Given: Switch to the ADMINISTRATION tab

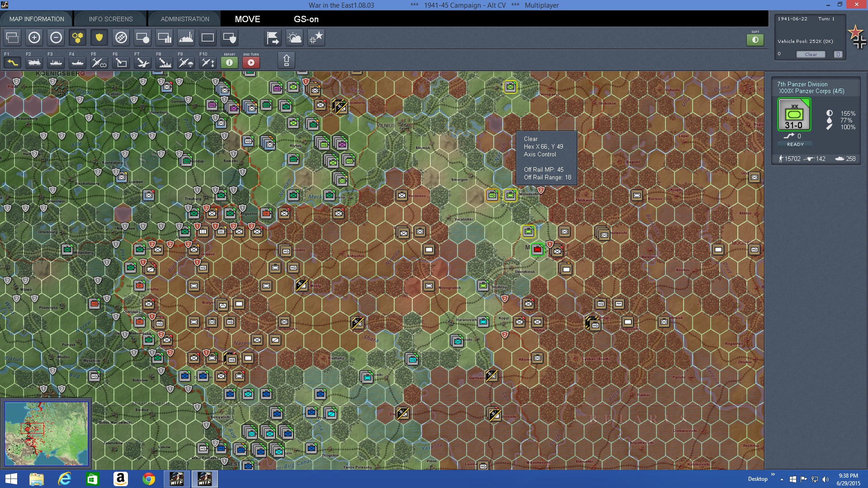Looking at the screenshot, I should pyautogui.click(x=185, y=19).
